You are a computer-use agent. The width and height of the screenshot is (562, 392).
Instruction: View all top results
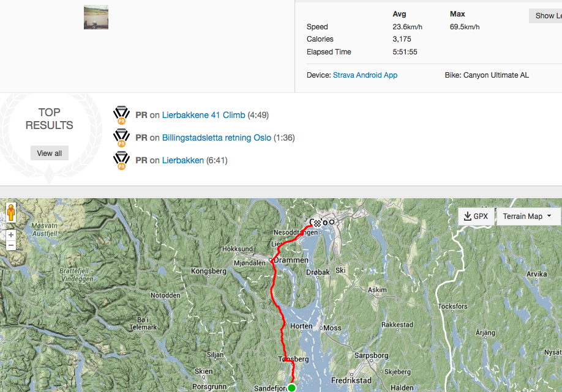pyautogui.click(x=49, y=153)
